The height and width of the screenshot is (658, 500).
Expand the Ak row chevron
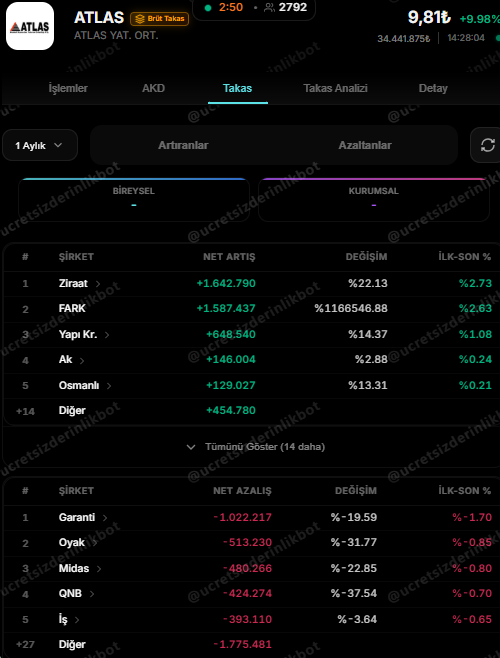click(82, 360)
